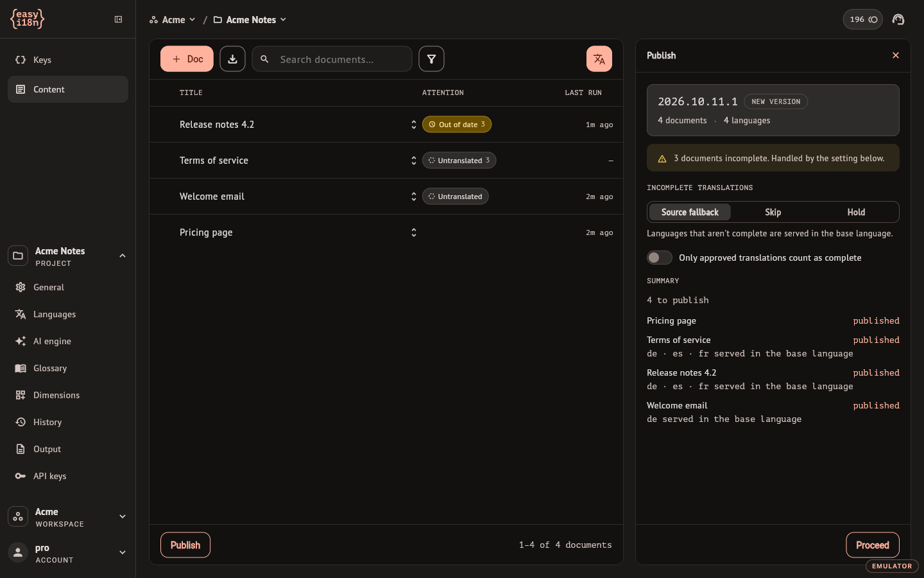Viewport: 924px width, 578px height.
Task: Expand the Release notes 4.2 row chevron
Action: point(414,125)
